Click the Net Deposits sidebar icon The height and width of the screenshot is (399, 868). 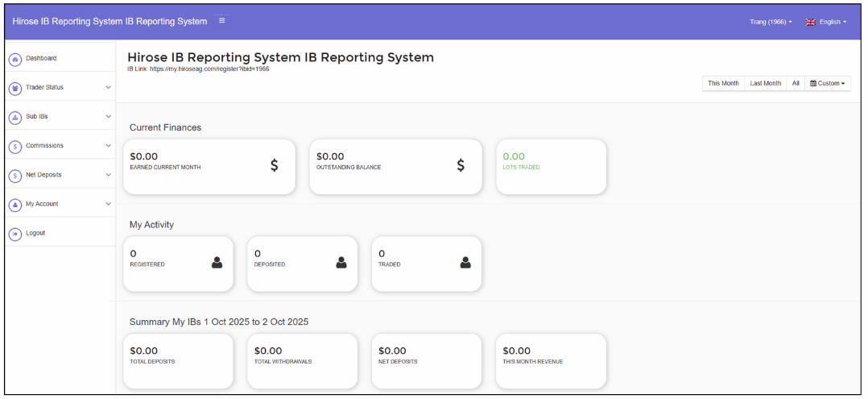tap(14, 175)
